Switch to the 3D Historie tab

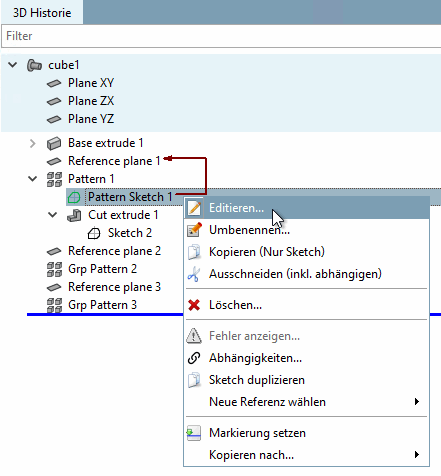coord(42,13)
